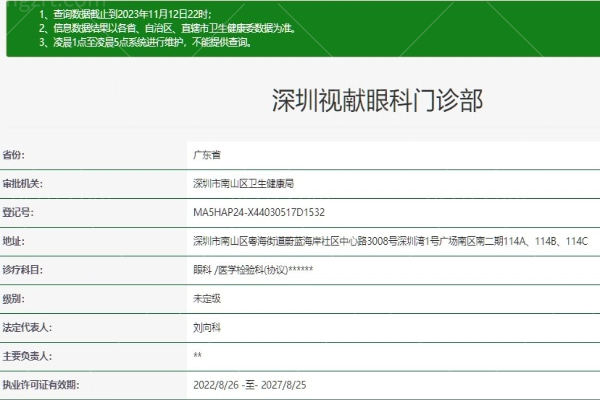
Task: Click notice line 1 about 查询数据截止到2023年11月12日22时
Action: point(125,14)
